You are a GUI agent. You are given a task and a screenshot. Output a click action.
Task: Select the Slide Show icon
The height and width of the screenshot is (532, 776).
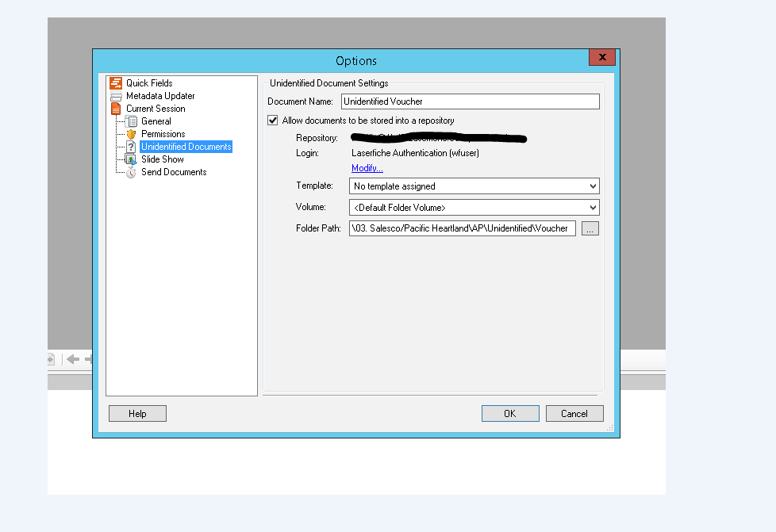click(x=132, y=159)
